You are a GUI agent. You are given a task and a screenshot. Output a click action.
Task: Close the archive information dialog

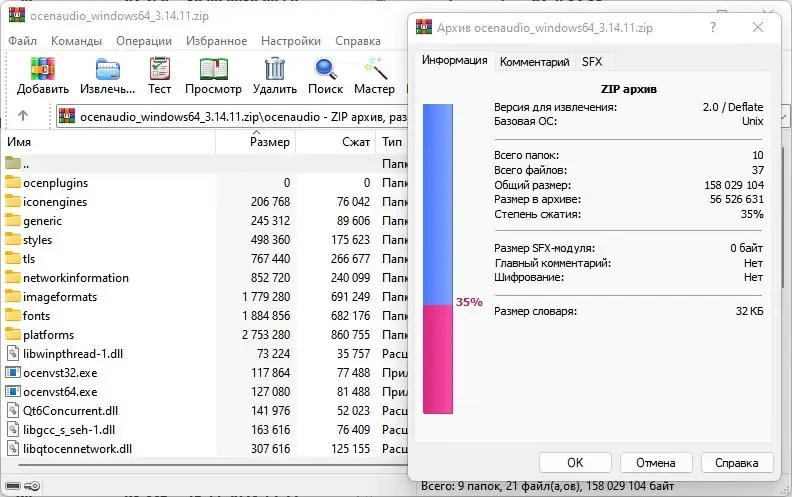point(758,27)
